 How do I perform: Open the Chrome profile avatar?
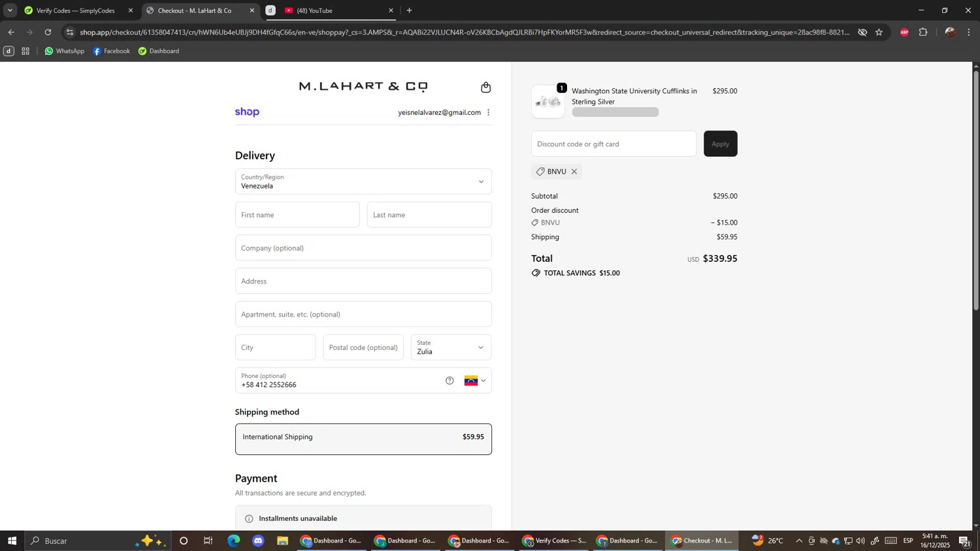(x=950, y=32)
